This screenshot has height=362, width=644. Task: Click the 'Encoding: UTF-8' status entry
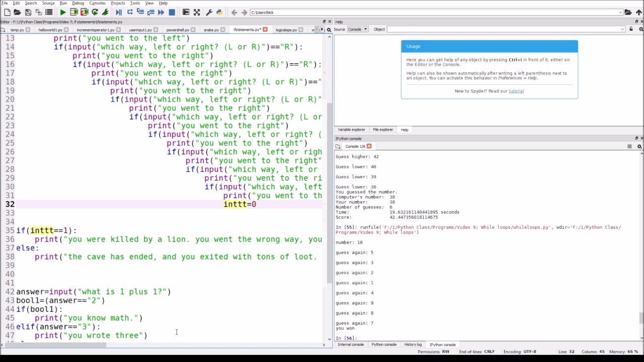[520, 351]
